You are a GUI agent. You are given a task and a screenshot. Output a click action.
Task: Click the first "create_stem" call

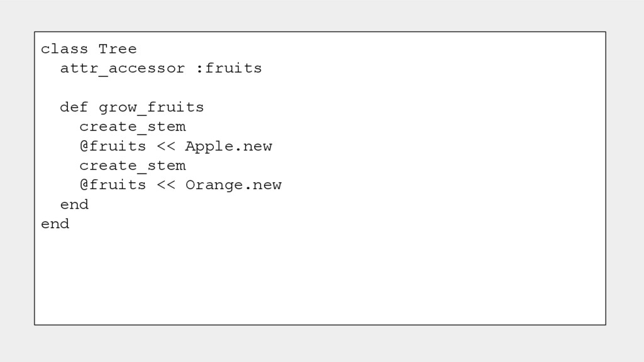tap(132, 127)
